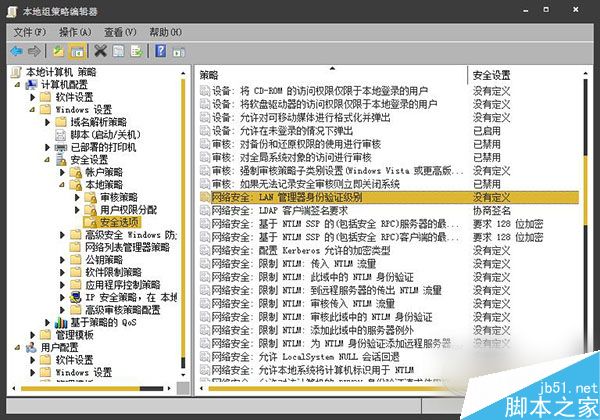Image resolution: width=600 pixels, height=420 pixels.
Task: Toggle the show/hide console tree icon
Action: click(x=77, y=51)
